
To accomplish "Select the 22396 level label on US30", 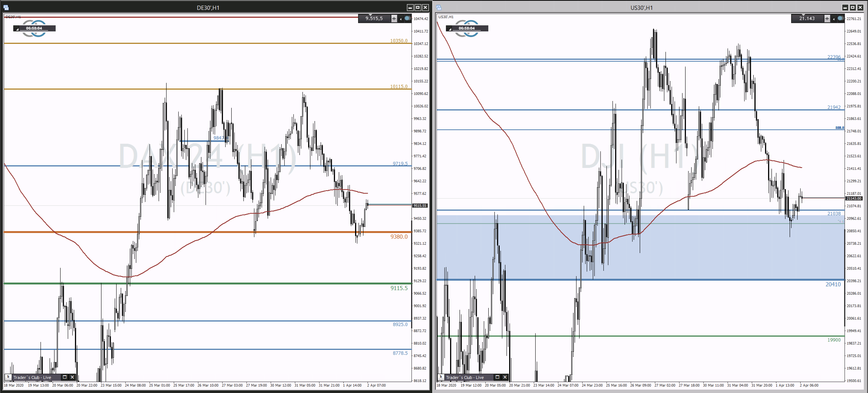I will click(834, 57).
